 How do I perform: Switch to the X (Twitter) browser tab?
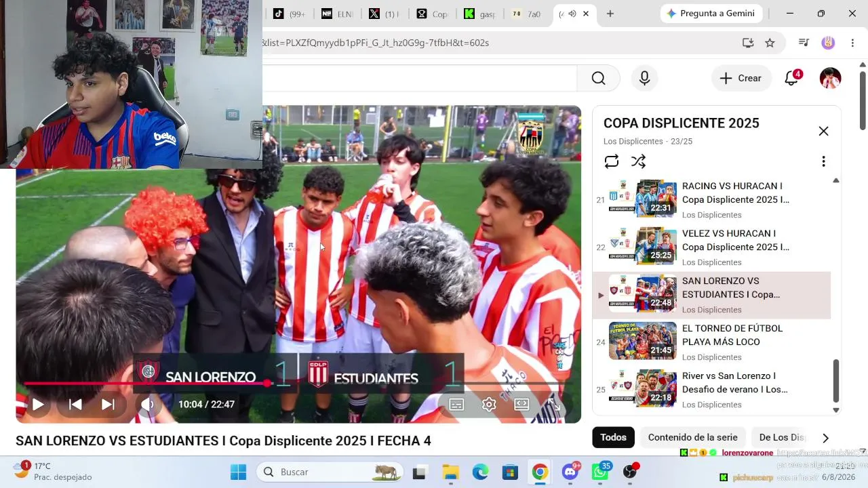[384, 14]
